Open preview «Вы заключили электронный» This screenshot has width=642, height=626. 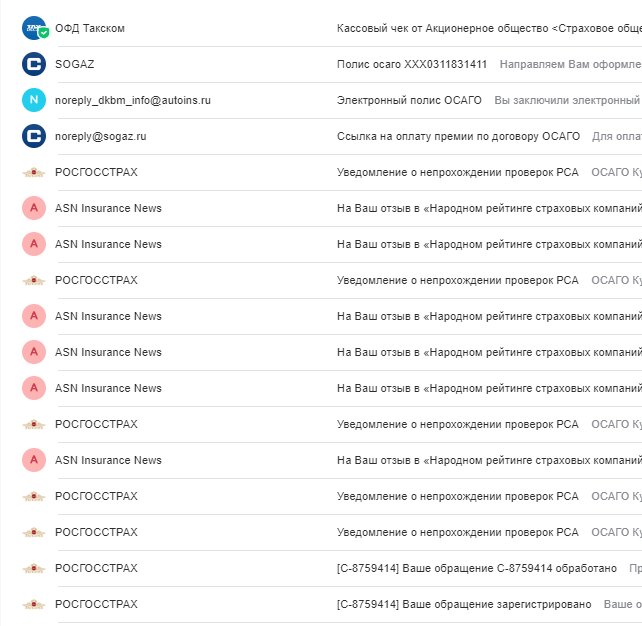point(567,100)
